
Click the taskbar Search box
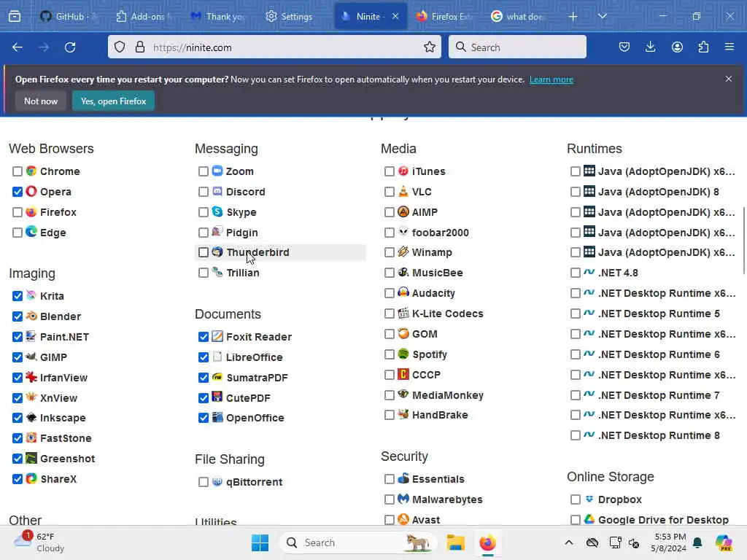click(357, 542)
